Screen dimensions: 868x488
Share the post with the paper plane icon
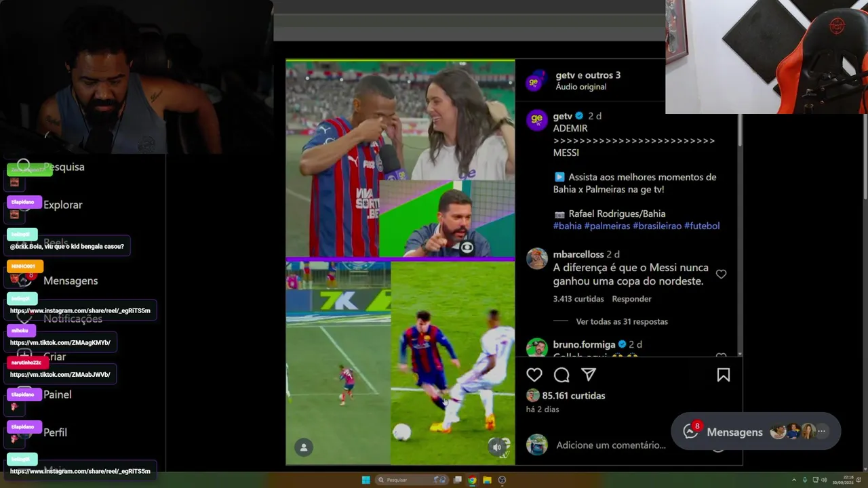tap(589, 375)
